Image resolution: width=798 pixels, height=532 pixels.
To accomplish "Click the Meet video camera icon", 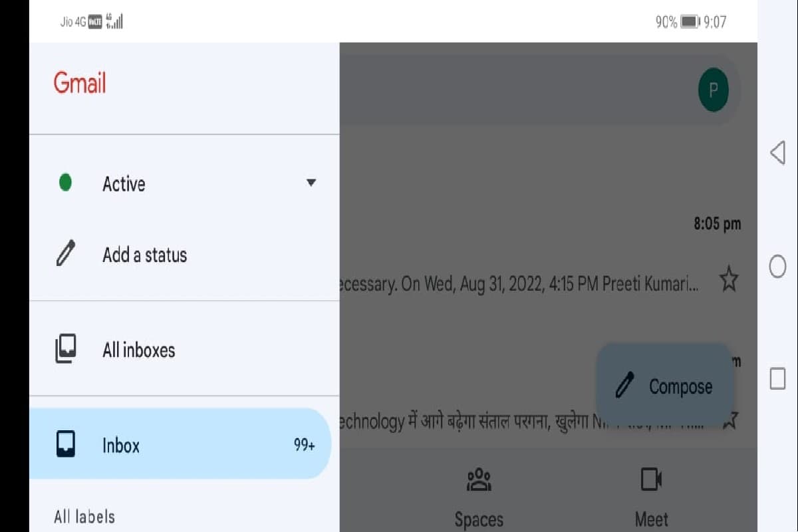I will coord(651,479).
